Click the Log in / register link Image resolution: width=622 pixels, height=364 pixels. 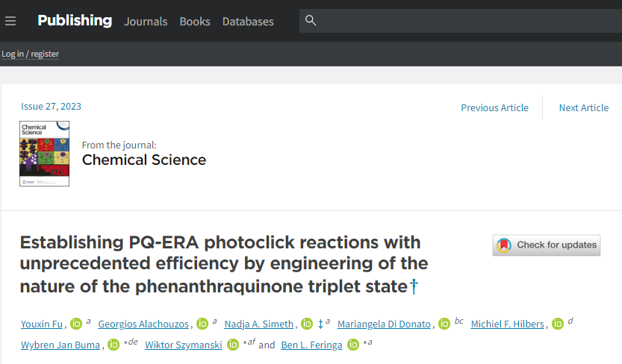(30, 54)
